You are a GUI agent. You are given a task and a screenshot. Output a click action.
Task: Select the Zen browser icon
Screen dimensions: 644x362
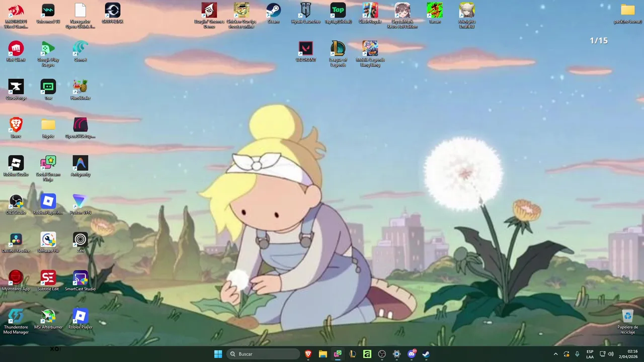pyautogui.click(x=80, y=243)
